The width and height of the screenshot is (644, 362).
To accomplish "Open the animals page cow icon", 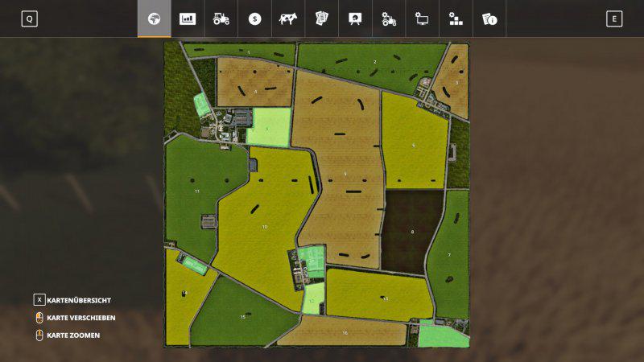I will [287, 19].
